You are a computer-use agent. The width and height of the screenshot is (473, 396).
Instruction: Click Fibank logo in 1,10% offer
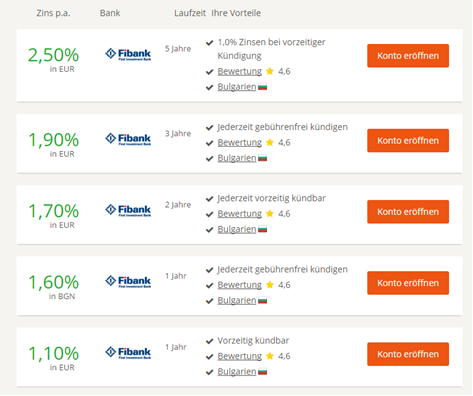(x=128, y=353)
